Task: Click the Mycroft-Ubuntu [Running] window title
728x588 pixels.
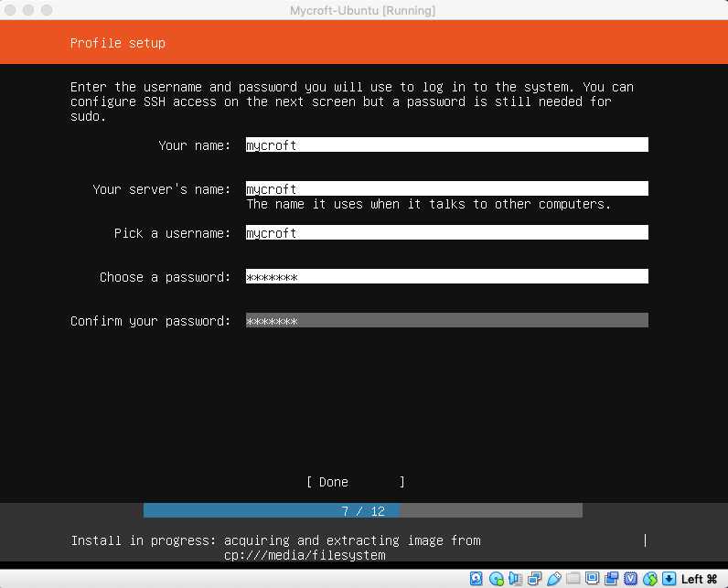Action: click(362, 10)
